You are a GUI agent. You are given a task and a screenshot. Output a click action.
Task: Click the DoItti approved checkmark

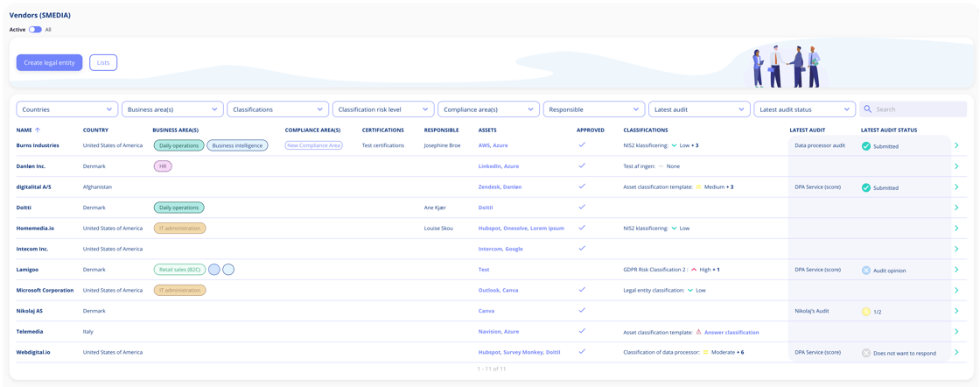coord(582,207)
